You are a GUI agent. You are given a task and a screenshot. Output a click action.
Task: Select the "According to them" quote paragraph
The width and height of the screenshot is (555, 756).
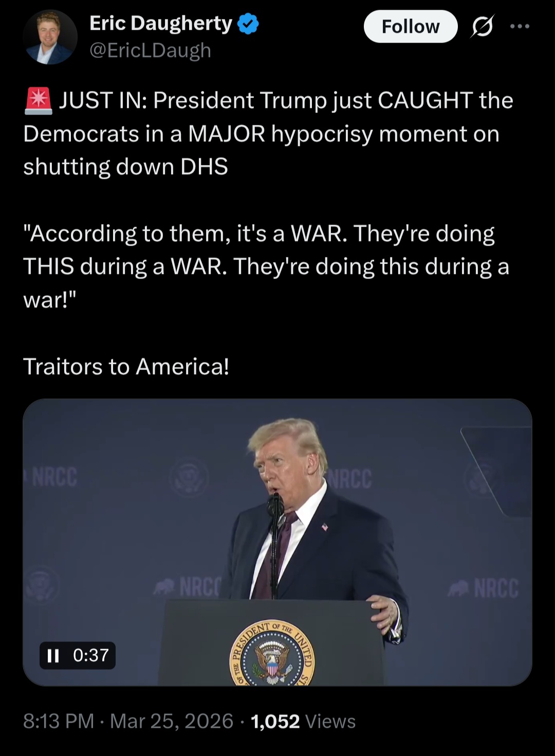coord(266,267)
